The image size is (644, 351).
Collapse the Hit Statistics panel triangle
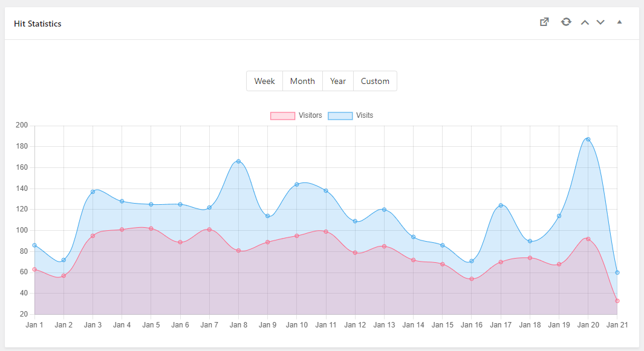pyautogui.click(x=619, y=22)
